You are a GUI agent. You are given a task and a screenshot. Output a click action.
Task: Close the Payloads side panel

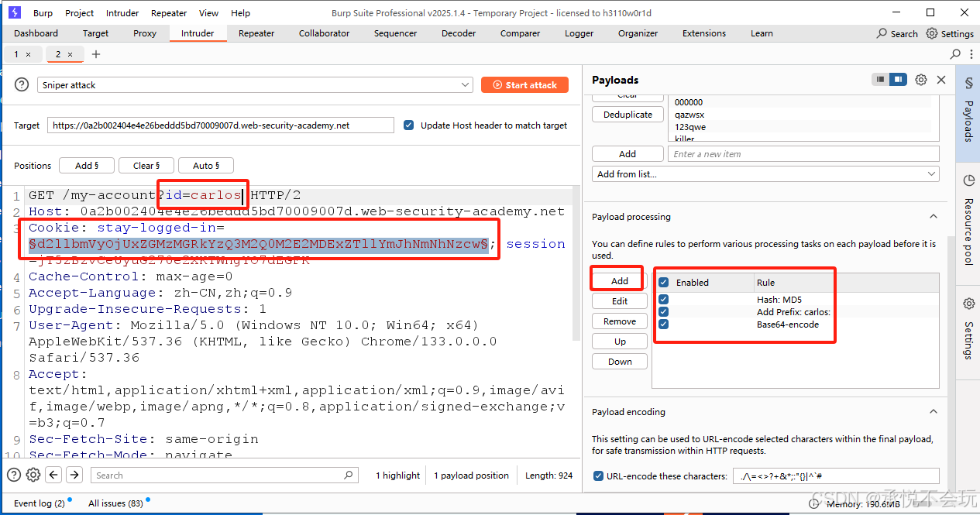click(x=941, y=80)
